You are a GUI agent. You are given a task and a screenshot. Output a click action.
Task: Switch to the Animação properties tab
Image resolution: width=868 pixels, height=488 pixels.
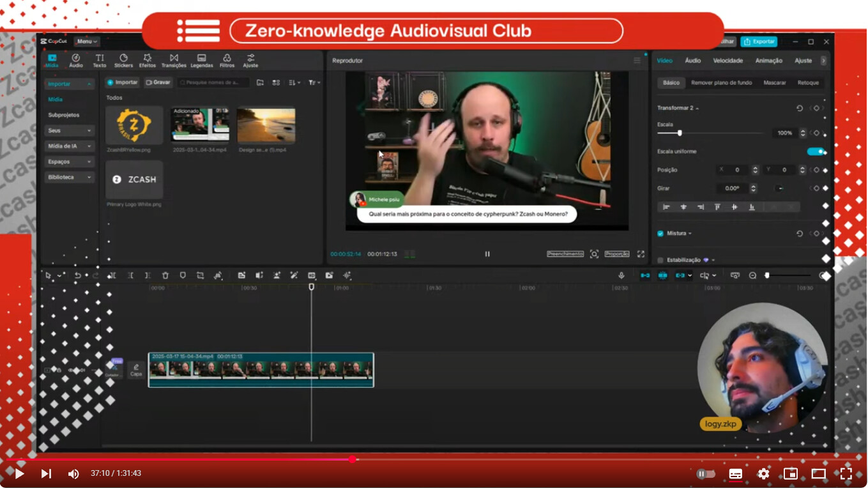click(x=768, y=61)
